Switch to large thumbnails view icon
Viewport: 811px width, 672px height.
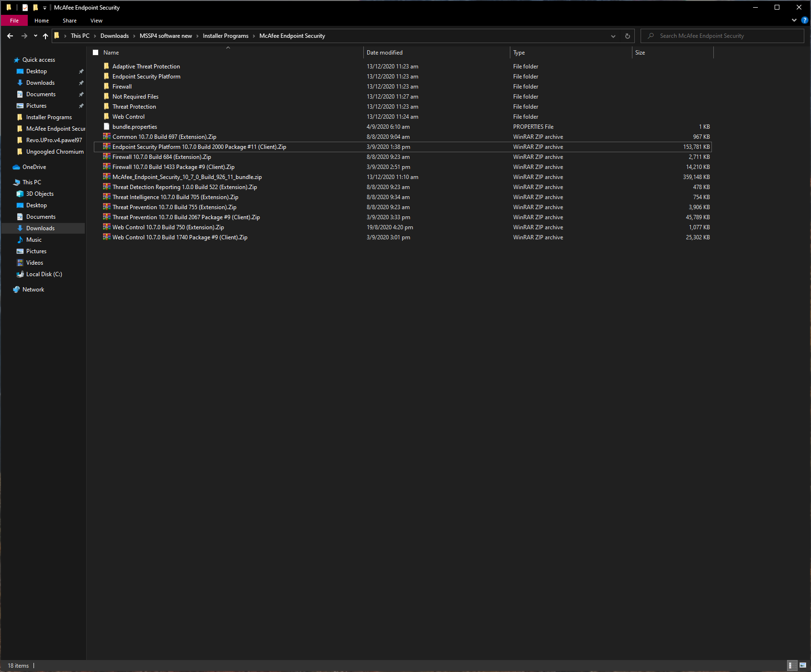coord(803,665)
